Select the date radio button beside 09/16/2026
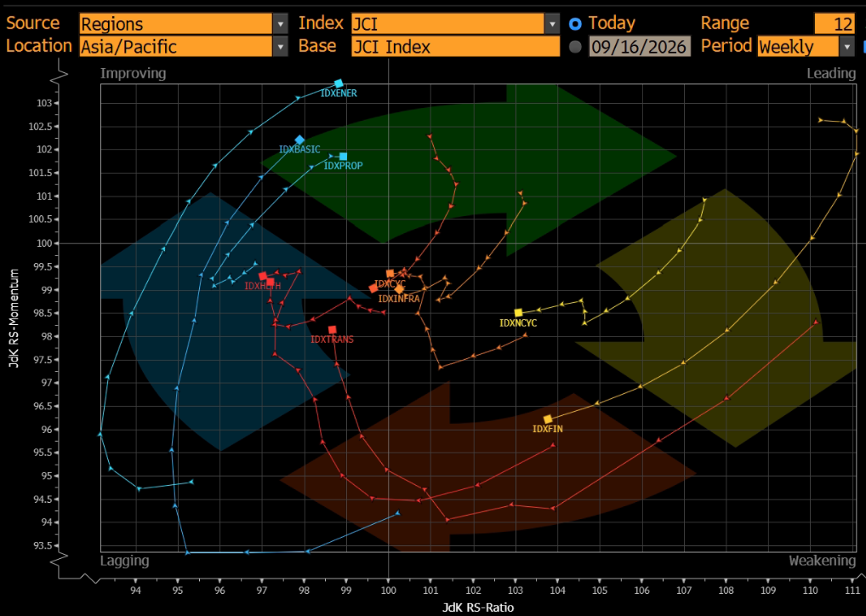 (575, 47)
